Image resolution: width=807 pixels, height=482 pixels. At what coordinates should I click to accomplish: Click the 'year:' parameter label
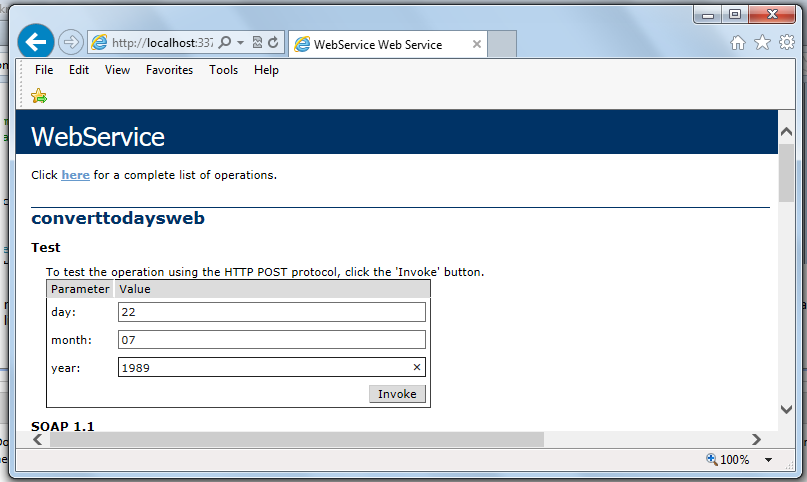click(65, 368)
